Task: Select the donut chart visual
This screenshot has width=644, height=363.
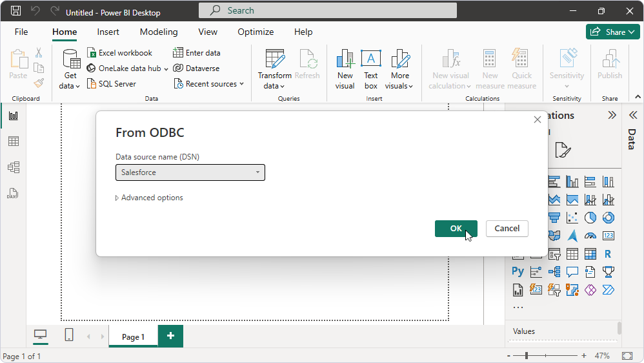Action: click(609, 218)
